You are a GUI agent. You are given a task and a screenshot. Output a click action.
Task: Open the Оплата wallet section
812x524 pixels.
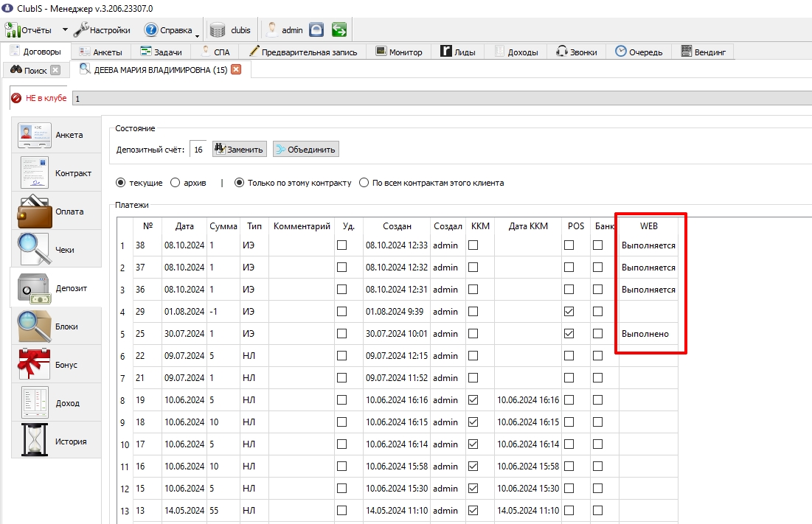pos(56,211)
